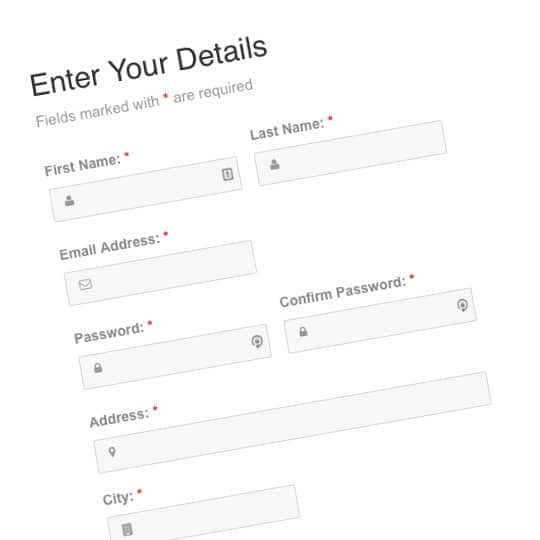
Task: Click the autofill contact icon in First Name field
Action: [x=227, y=174]
